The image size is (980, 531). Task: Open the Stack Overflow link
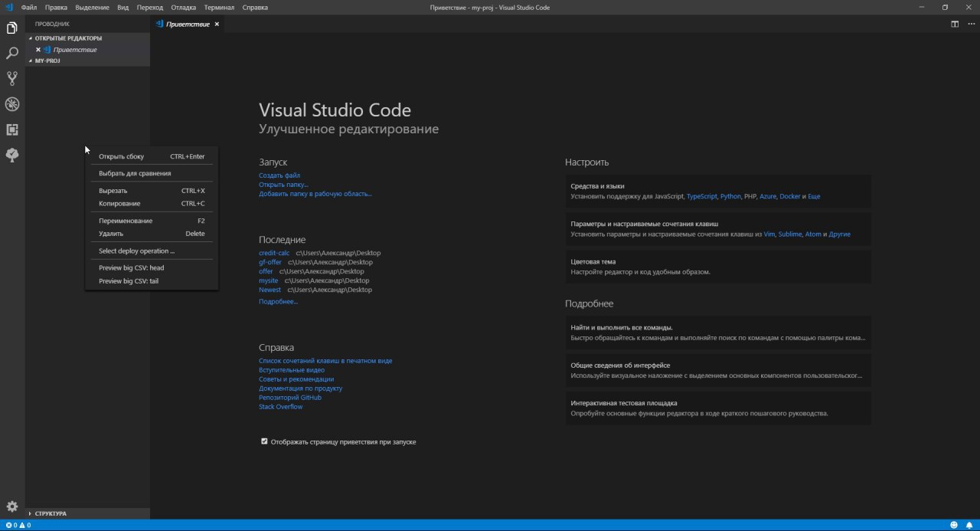pos(280,407)
